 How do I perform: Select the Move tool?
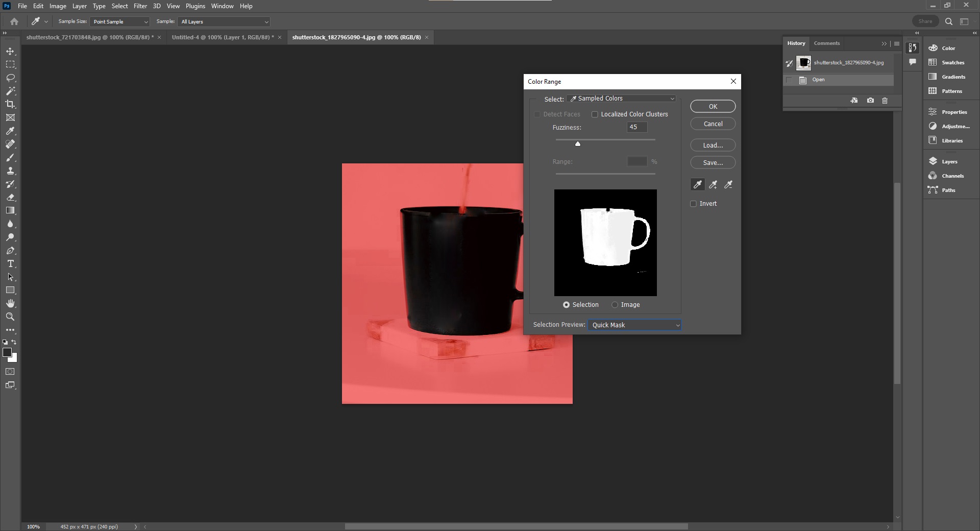click(x=10, y=52)
